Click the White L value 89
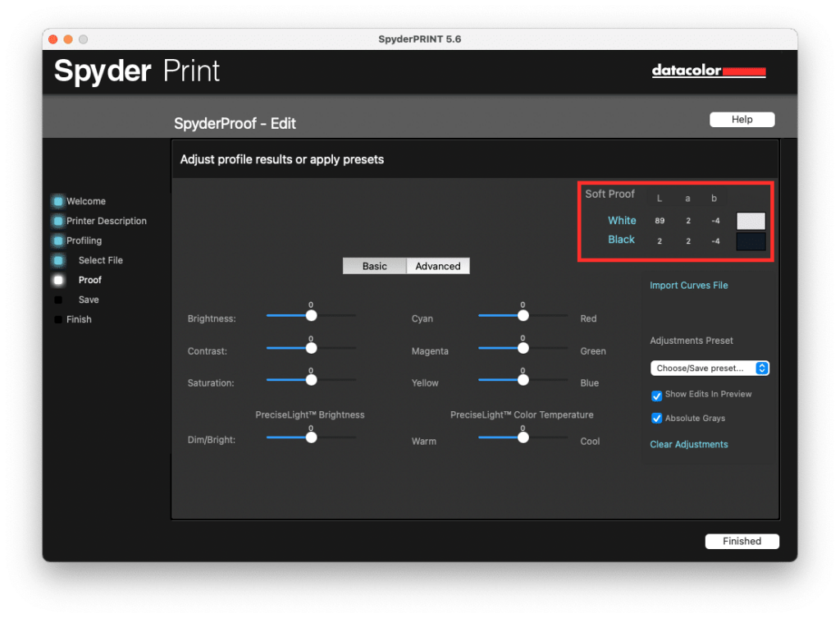 pos(660,221)
